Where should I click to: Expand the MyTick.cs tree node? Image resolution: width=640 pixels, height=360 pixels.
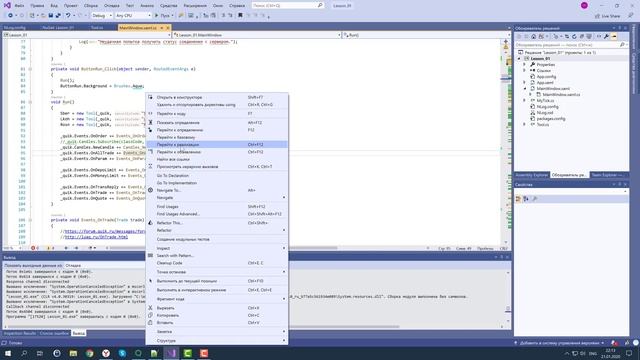click(525, 100)
